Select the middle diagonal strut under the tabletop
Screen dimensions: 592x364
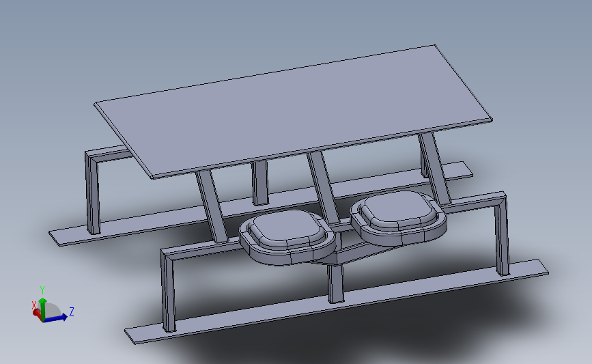pyautogui.click(x=323, y=187)
